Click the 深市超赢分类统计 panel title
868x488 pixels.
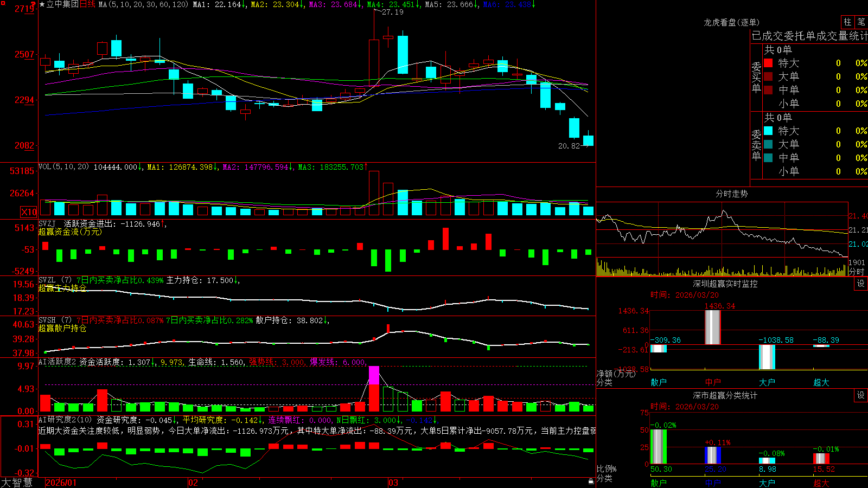tap(725, 395)
